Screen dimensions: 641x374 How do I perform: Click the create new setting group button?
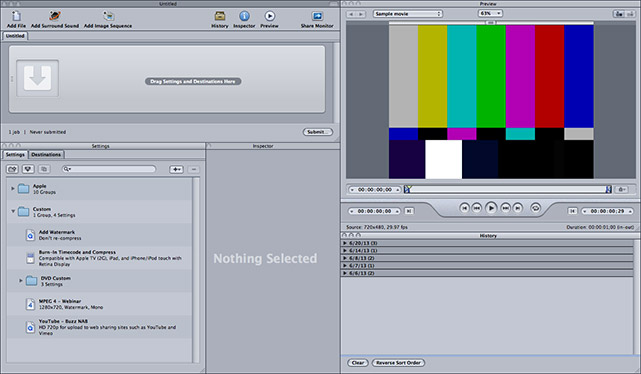[12, 169]
